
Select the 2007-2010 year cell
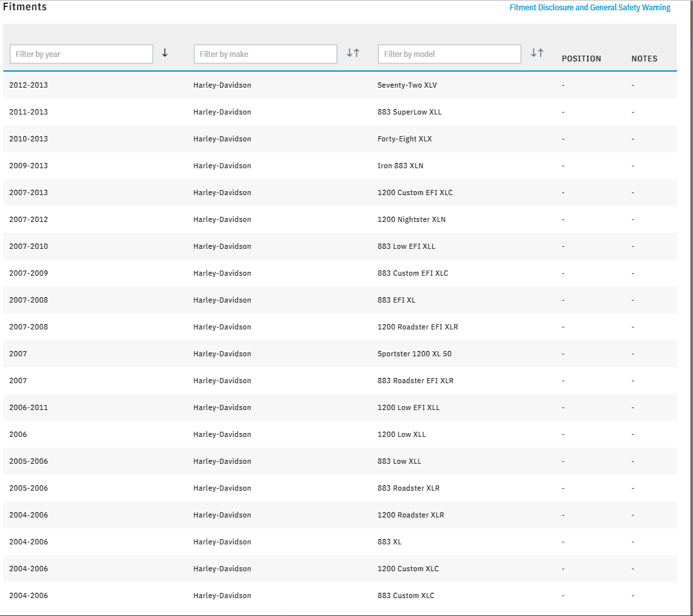(x=28, y=246)
